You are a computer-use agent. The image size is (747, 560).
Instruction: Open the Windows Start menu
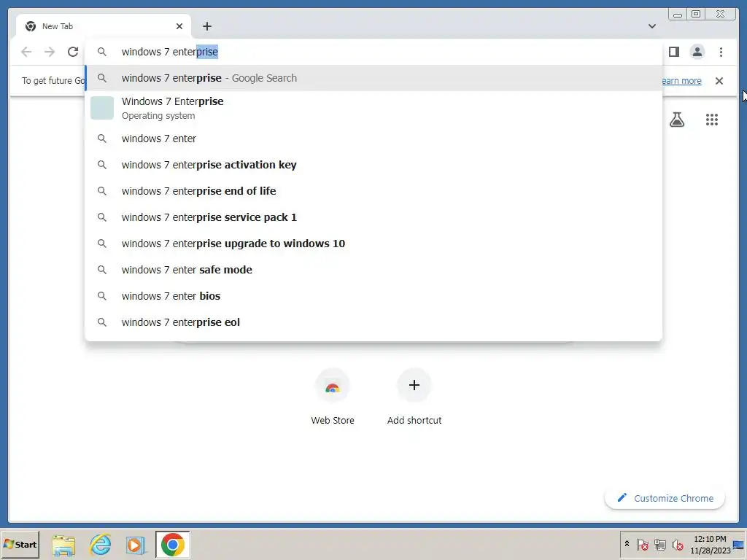(20, 544)
